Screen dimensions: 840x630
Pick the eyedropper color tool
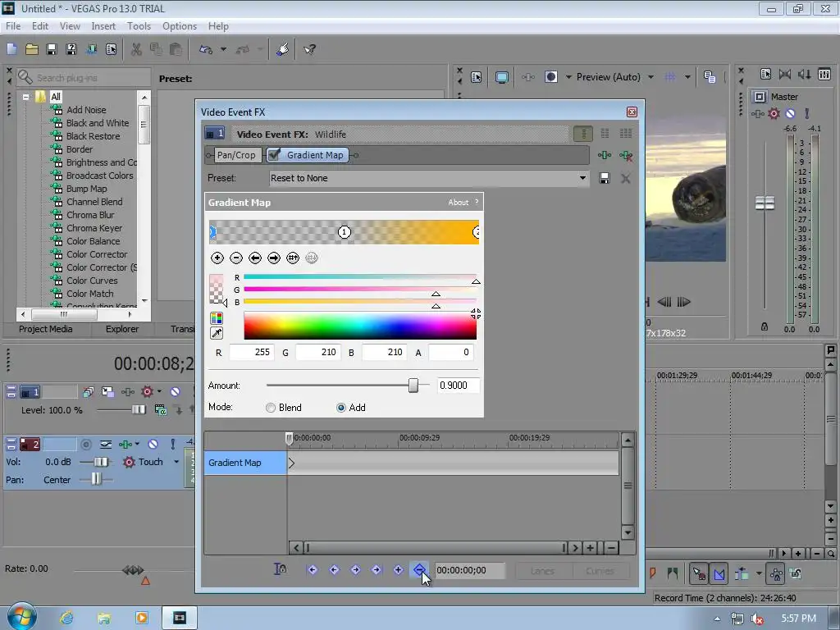pos(217,333)
